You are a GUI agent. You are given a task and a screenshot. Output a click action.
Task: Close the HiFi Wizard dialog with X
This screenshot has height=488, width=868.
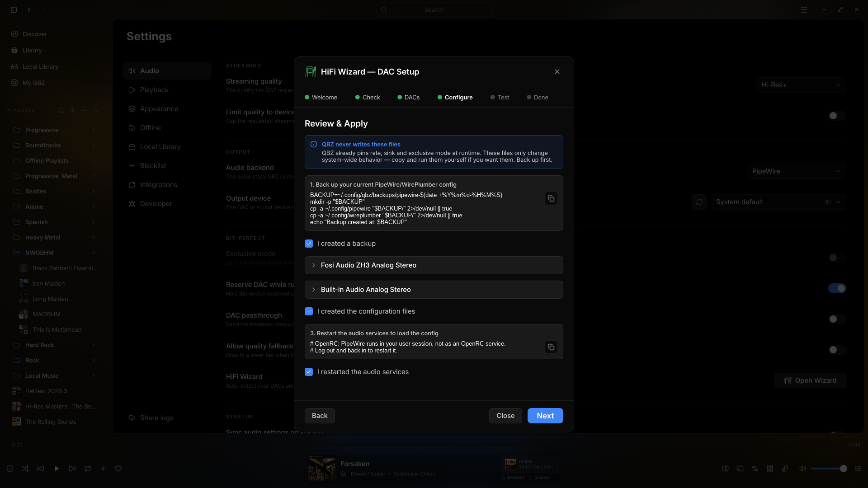point(557,72)
